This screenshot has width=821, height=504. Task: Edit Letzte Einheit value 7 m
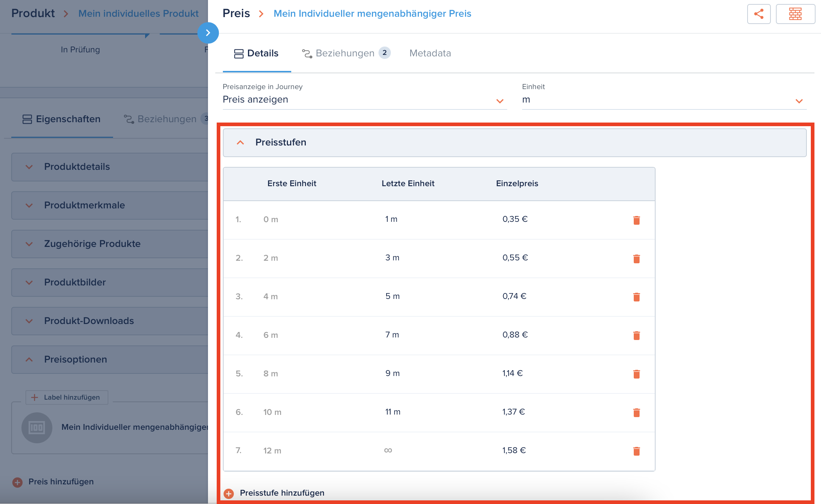click(x=392, y=335)
